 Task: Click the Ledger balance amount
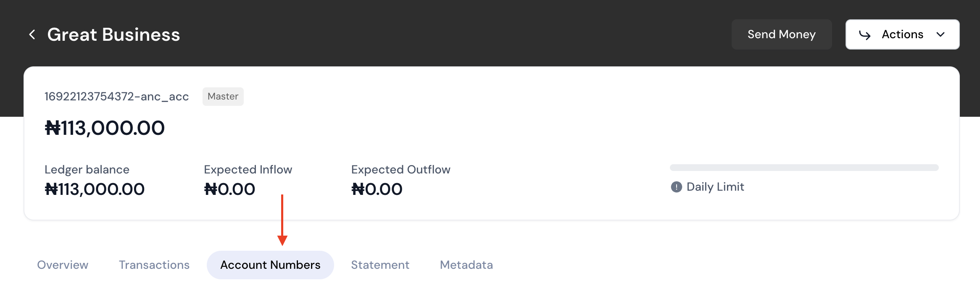tap(95, 189)
